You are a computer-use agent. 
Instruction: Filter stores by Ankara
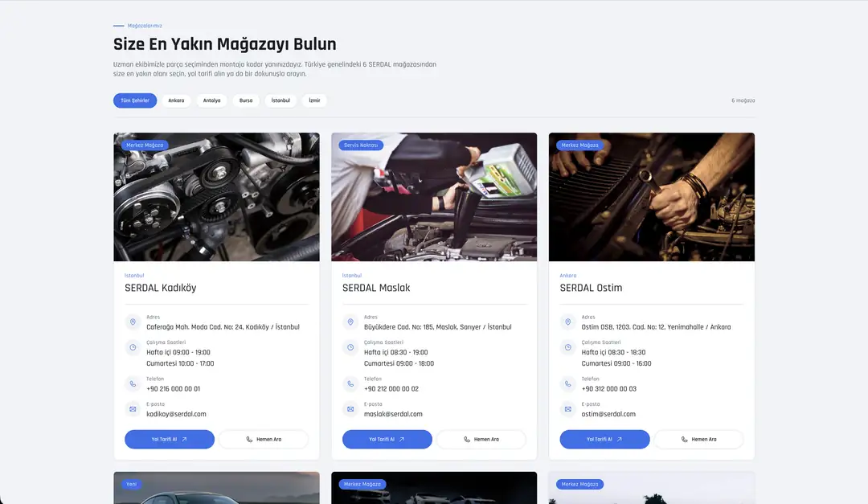coord(176,100)
